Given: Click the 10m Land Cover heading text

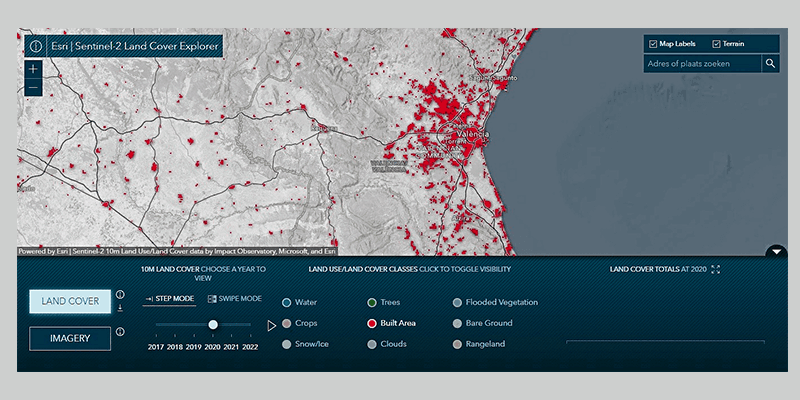Looking at the screenshot, I should [x=204, y=273].
